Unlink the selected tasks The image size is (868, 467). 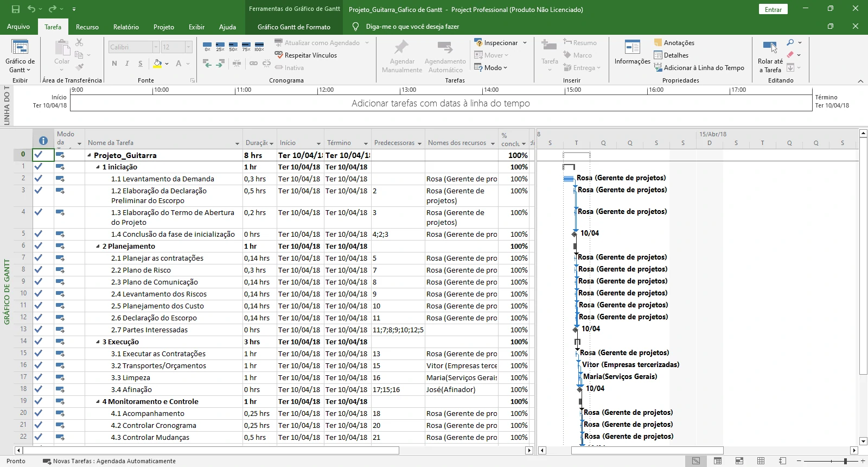pos(266,64)
